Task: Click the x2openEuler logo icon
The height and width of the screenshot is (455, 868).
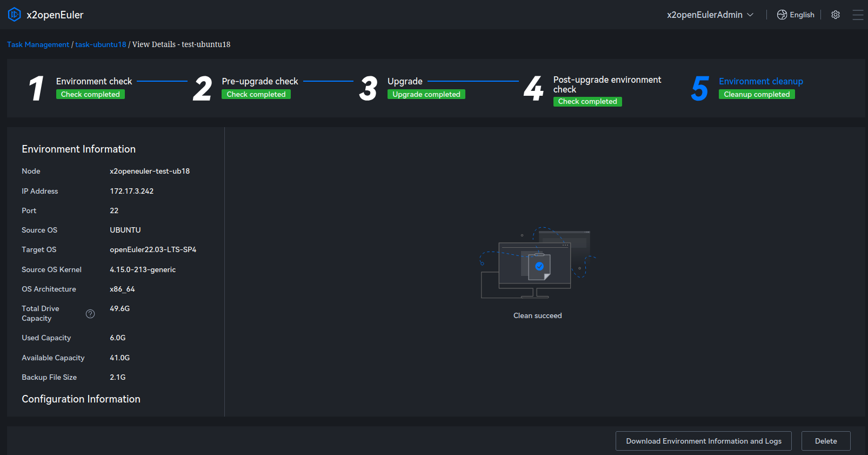Action: coord(14,15)
